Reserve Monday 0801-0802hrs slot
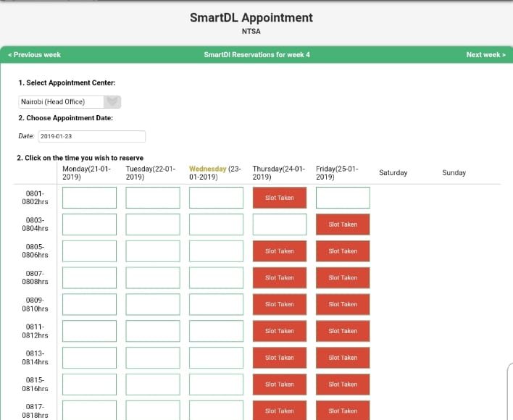The width and height of the screenshot is (513, 420). 89,198
